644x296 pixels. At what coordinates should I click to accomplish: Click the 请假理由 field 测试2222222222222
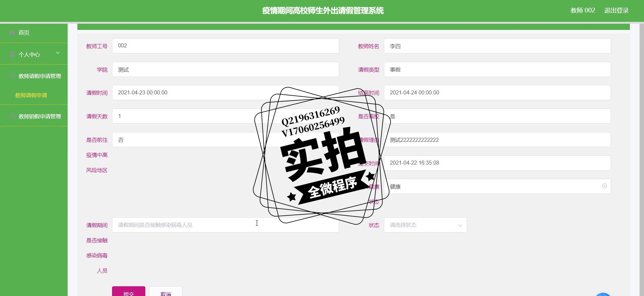point(497,139)
